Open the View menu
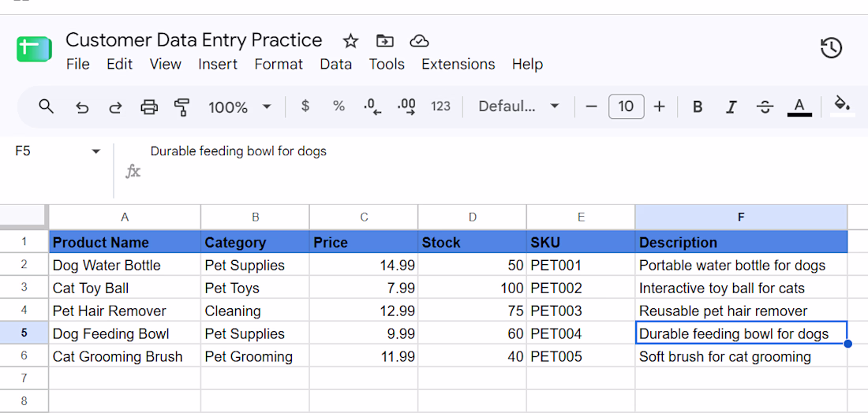The image size is (868, 413). (x=165, y=64)
